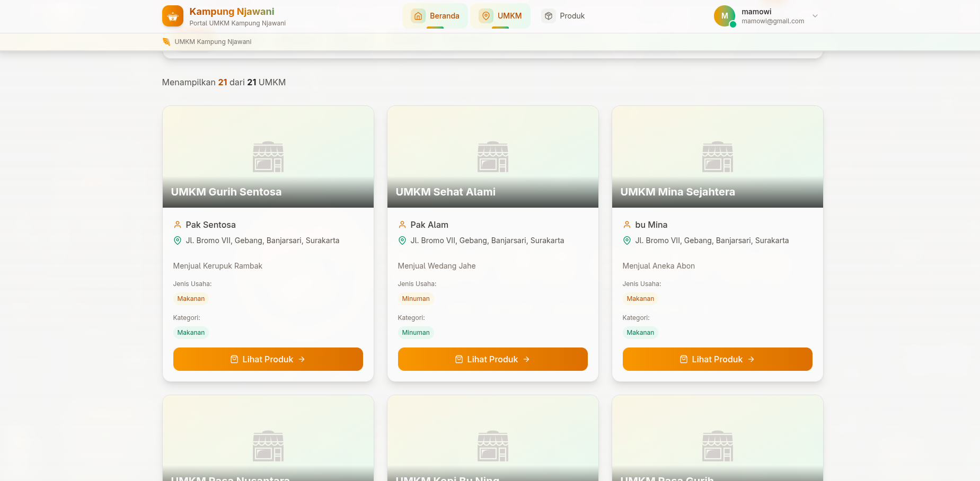Click the storefront icon on the UMKM Gurih Sentosa card

click(x=268, y=157)
